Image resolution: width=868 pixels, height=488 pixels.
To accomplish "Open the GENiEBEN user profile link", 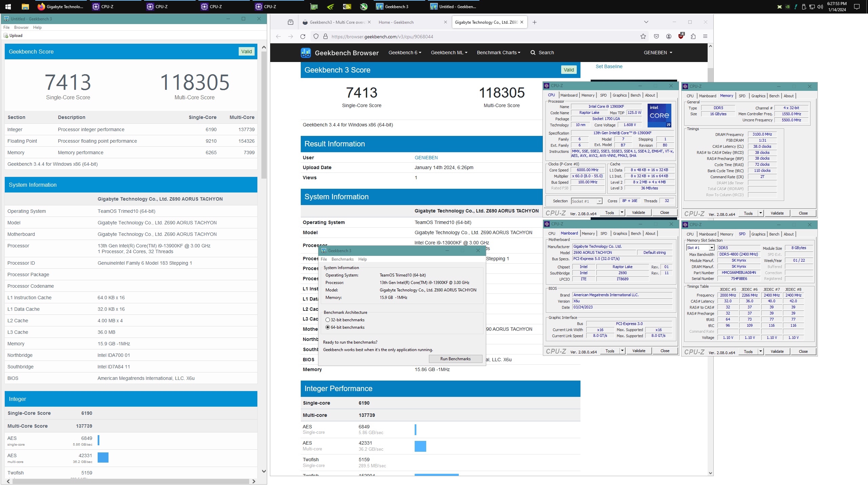I will tap(426, 158).
